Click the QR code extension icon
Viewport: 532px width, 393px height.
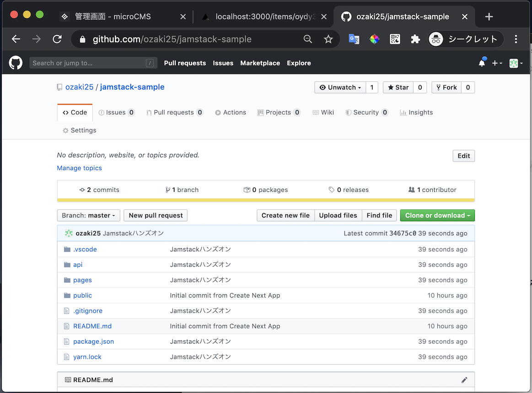click(395, 39)
